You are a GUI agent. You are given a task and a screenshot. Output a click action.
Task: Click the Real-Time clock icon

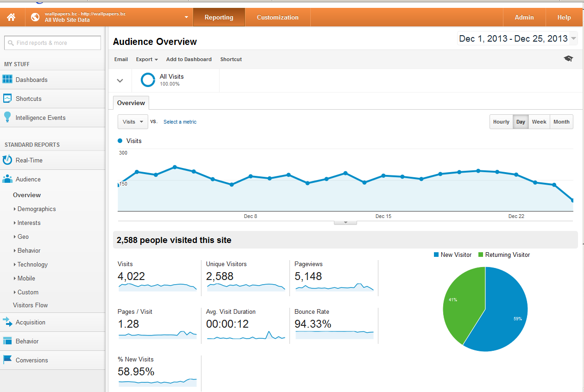pos(7,160)
